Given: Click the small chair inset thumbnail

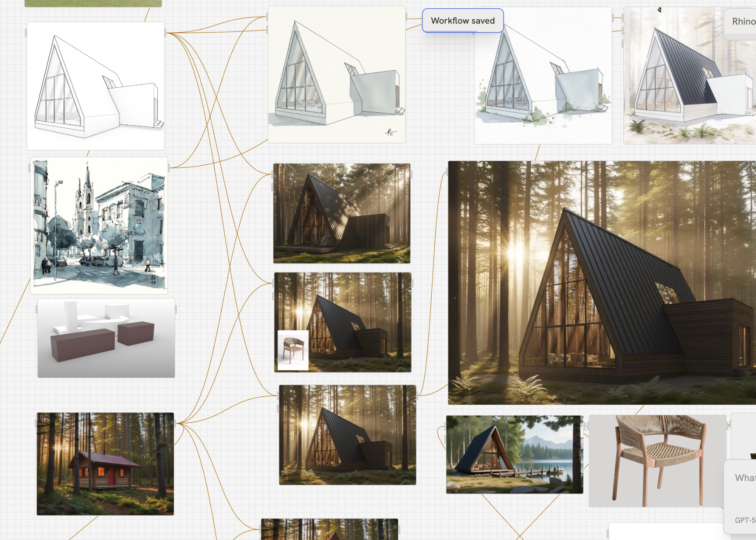Looking at the screenshot, I should [x=293, y=350].
